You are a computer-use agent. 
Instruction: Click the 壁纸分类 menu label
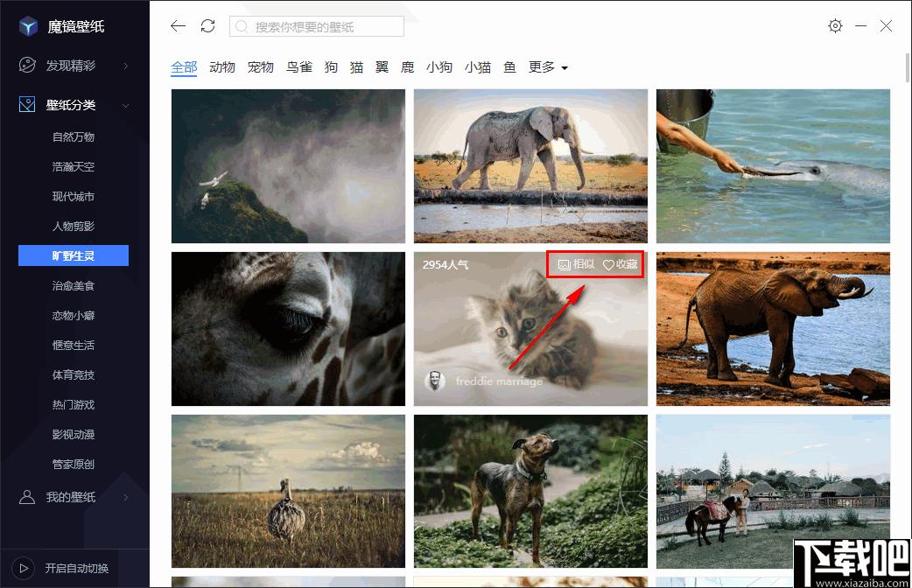point(70,105)
